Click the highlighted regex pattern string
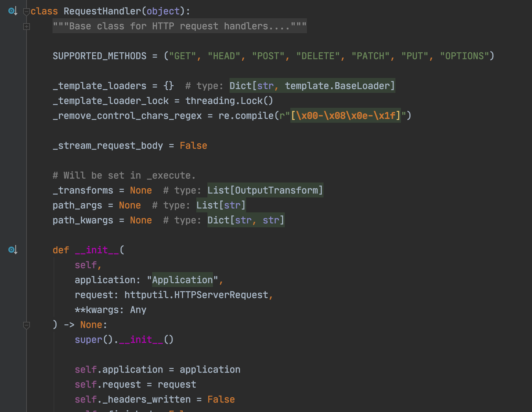532x412 pixels. coord(345,116)
